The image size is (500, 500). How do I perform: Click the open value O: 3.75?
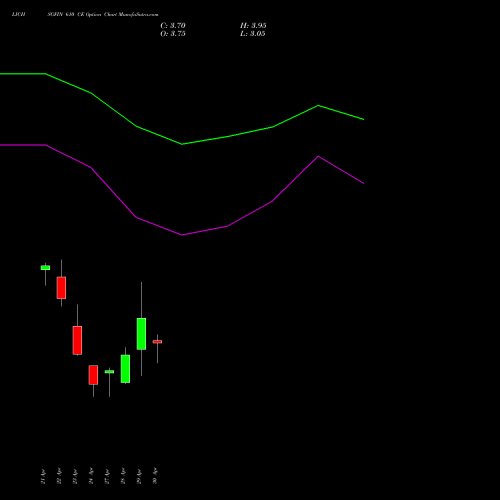(173, 34)
